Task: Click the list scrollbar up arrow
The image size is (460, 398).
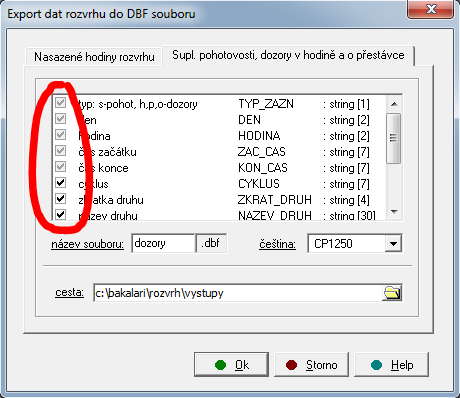Action: click(394, 104)
